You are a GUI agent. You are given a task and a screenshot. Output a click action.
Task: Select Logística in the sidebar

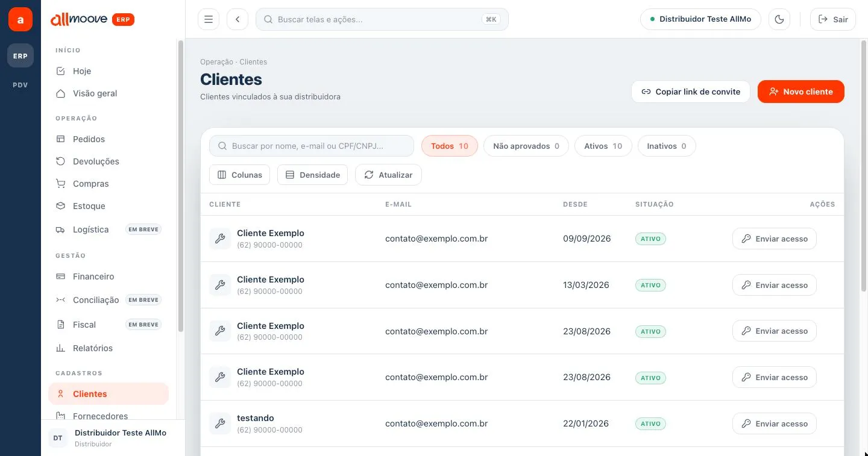pos(108,230)
